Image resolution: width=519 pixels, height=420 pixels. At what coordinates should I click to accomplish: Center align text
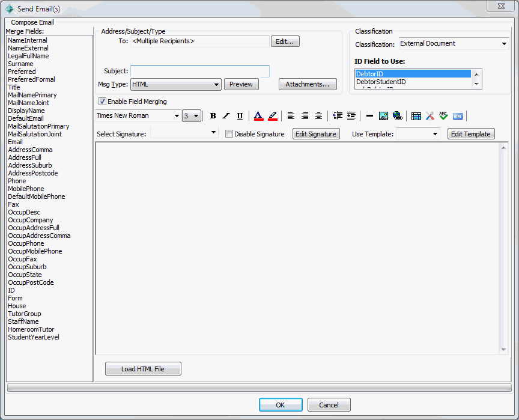pos(318,116)
